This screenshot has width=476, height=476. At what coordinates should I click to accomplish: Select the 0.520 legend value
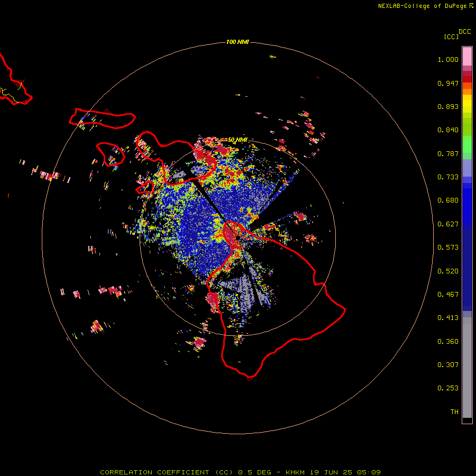(x=448, y=271)
